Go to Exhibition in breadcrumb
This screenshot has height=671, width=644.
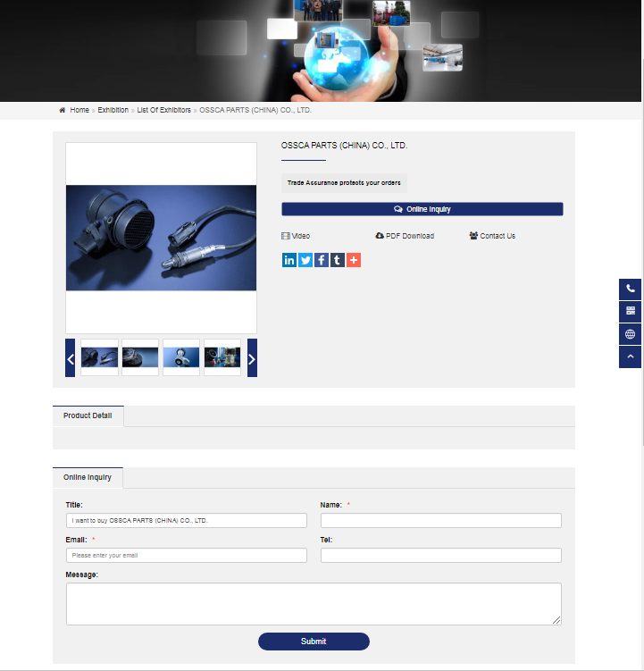[113, 110]
